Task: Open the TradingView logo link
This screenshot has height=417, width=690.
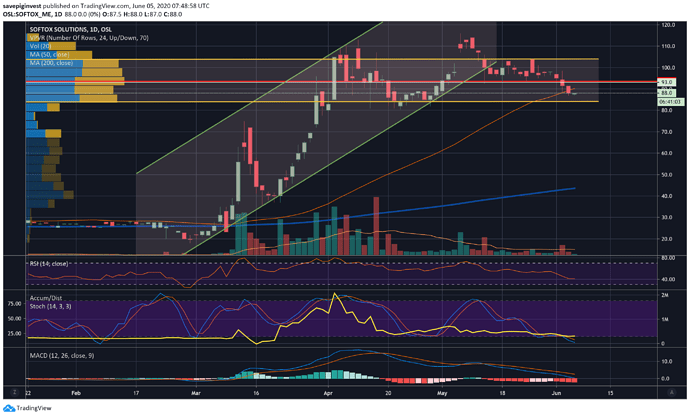Action: tap(28, 409)
